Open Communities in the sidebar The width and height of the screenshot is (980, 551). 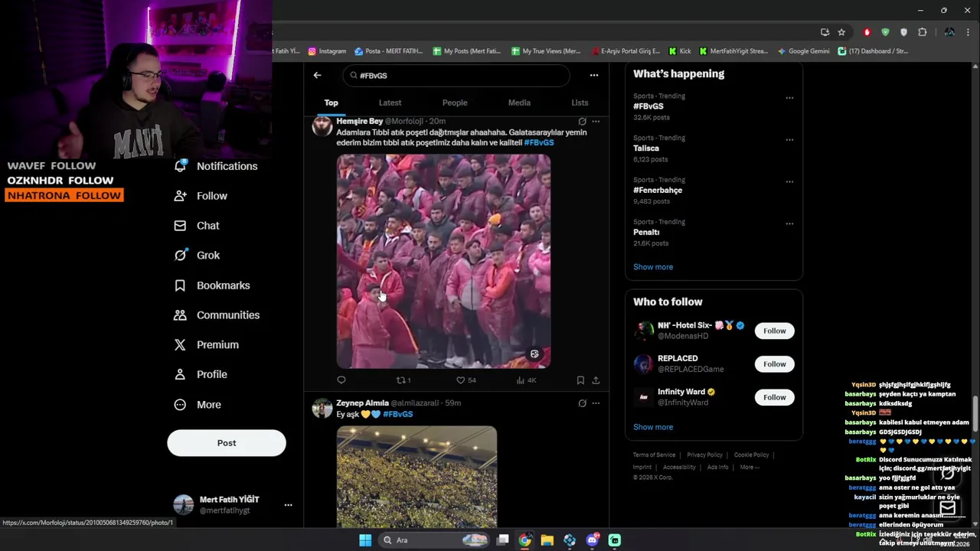(217, 315)
